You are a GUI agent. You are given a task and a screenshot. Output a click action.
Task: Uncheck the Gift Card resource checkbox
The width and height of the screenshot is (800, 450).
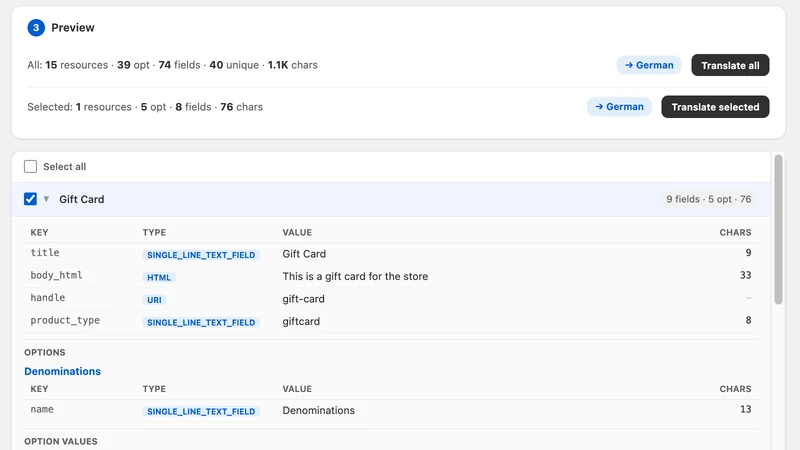click(31, 199)
